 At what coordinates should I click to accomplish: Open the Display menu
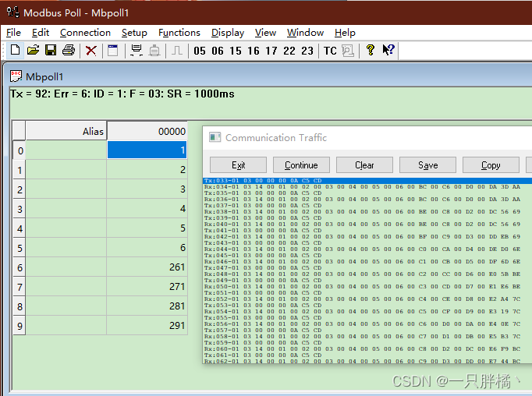(228, 33)
